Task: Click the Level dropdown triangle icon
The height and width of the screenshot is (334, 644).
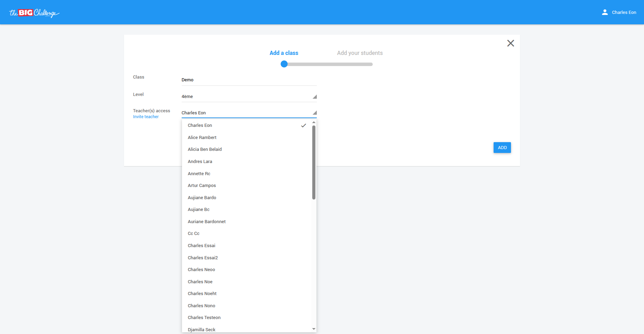Action: point(314,97)
